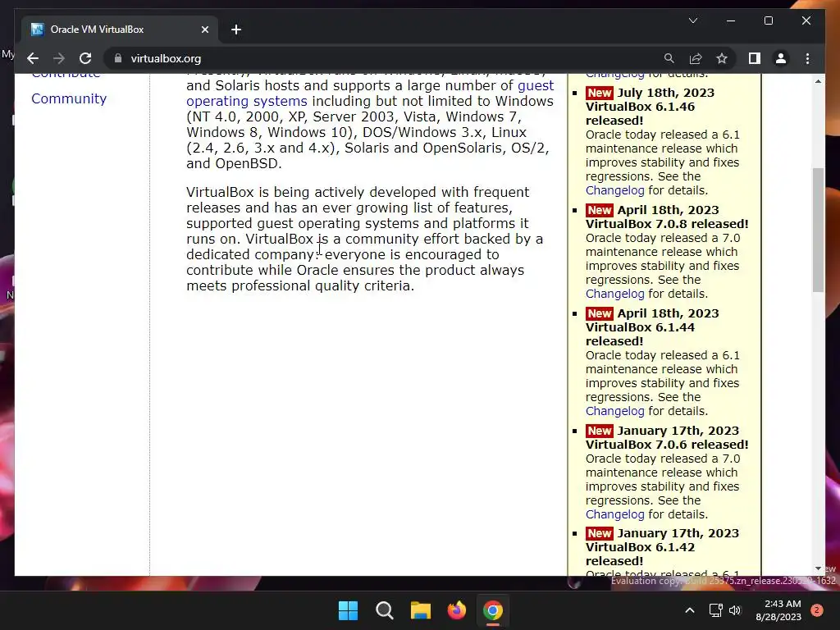Click the New badge beside July 18th

tap(599, 93)
